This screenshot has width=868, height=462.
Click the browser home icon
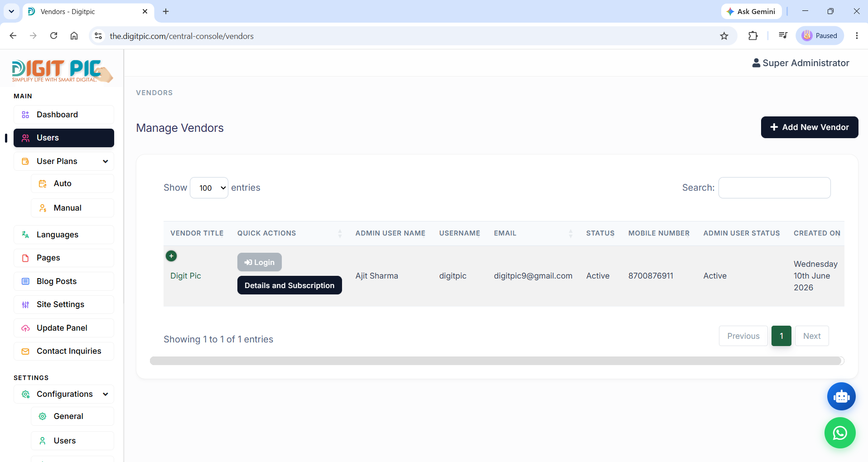click(74, 36)
